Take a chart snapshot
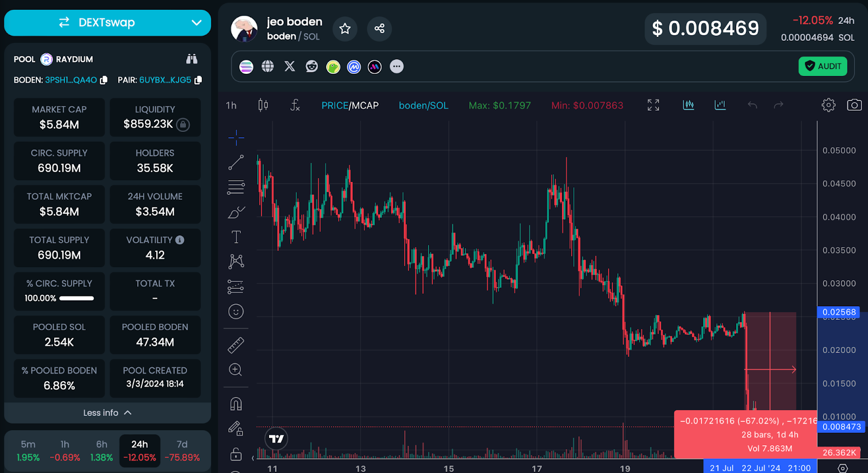 click(854, 105)
